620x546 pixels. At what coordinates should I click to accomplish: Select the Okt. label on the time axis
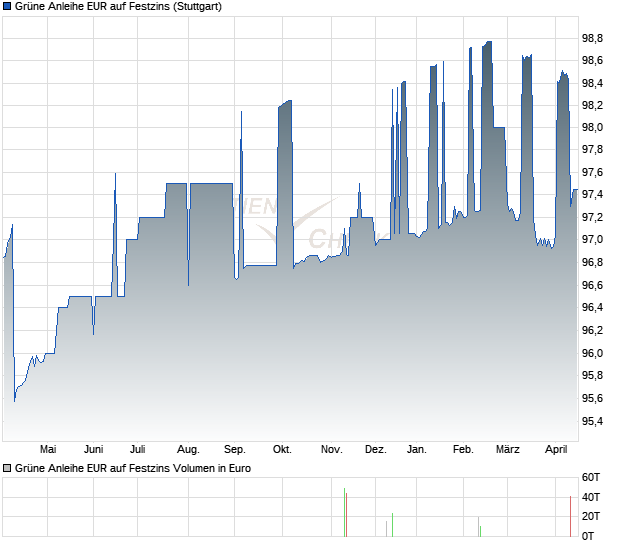click(282, 449)
